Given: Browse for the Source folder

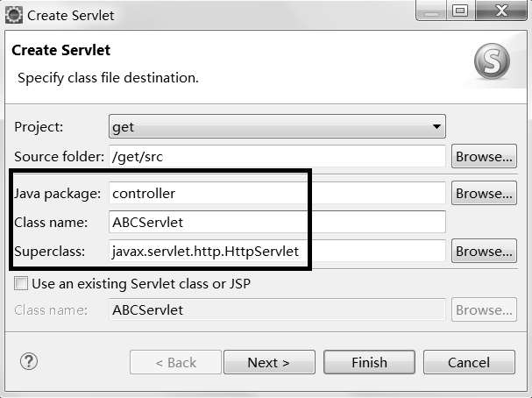Looking at the screenshot, I should tap(482, 157).
